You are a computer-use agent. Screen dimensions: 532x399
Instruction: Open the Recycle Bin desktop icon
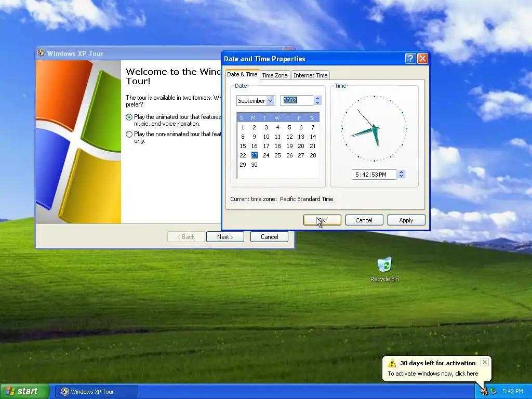click(384, 269)
